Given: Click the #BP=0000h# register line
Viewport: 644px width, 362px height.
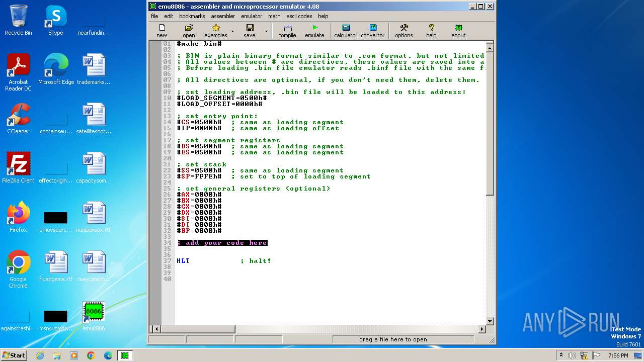Looking at the screenshot, I should (199, 231).
